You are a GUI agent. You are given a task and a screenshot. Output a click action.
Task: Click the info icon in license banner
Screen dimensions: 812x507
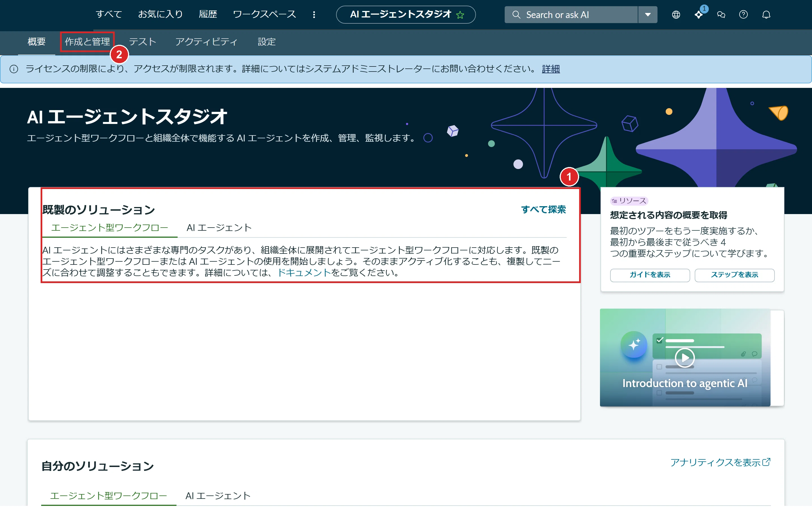(x=14, y=69)
